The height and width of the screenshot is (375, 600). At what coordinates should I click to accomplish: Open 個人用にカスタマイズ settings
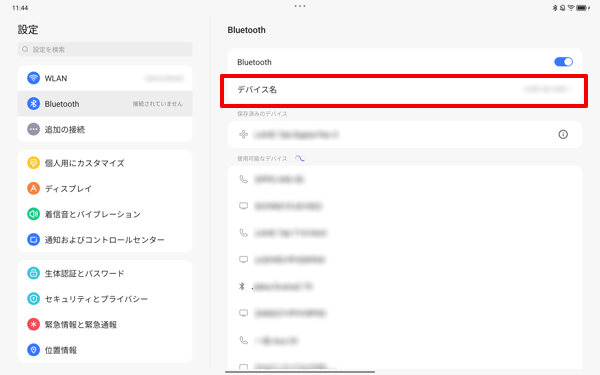[x=105, y=163]
